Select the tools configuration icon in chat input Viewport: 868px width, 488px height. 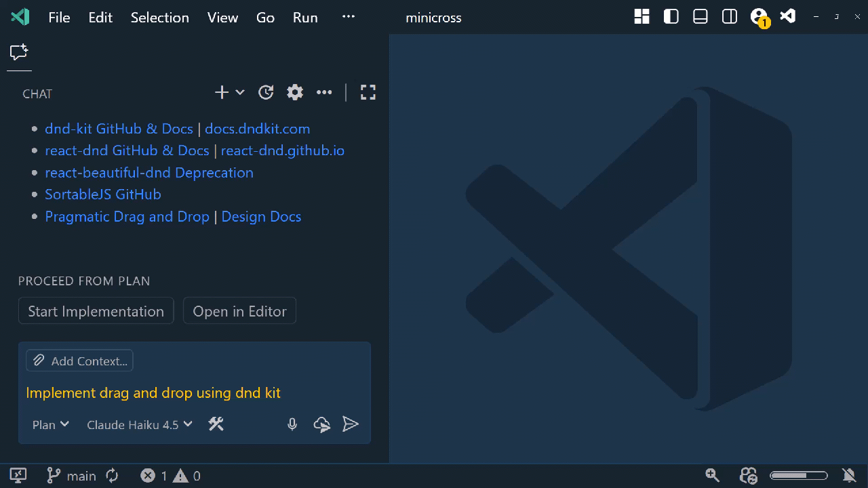(216, 424)
